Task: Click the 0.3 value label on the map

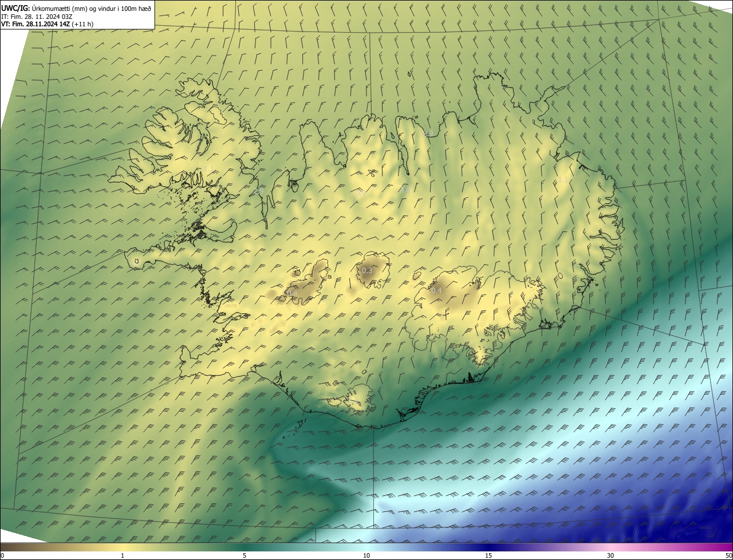Action: pos(368,270)
